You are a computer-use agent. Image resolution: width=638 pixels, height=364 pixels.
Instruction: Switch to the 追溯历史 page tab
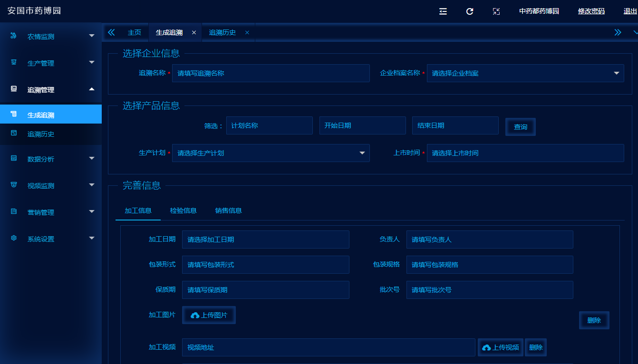[x=222, y=32]
